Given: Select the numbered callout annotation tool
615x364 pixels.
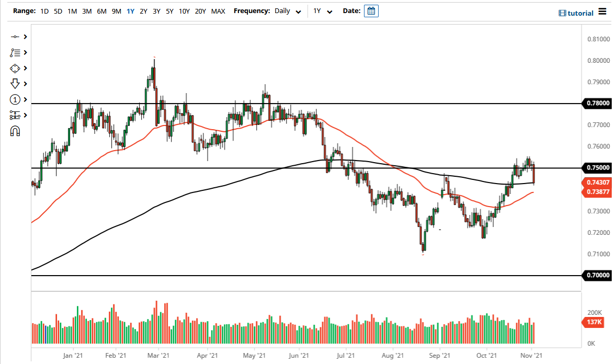Looking at the screenshot, I should [x=15, y=99].
